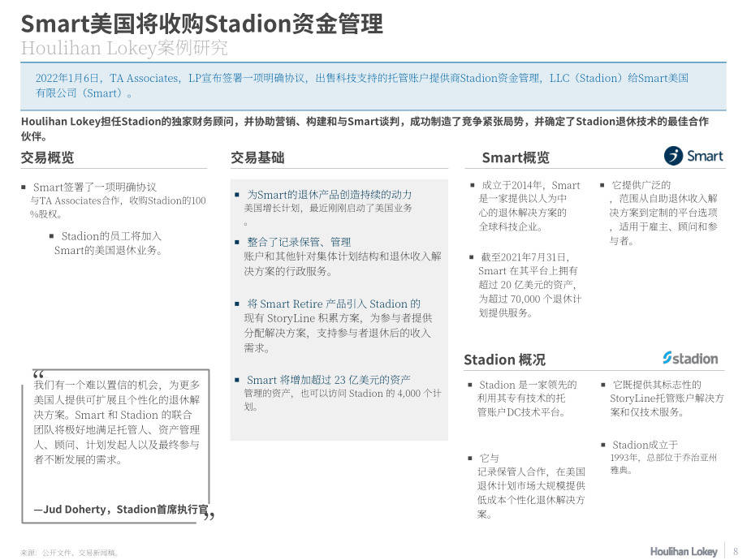
Task: Click the text '管理的资产，也可以访问 Stadion 的 4,000 个计划'
Action: [343, 400]
